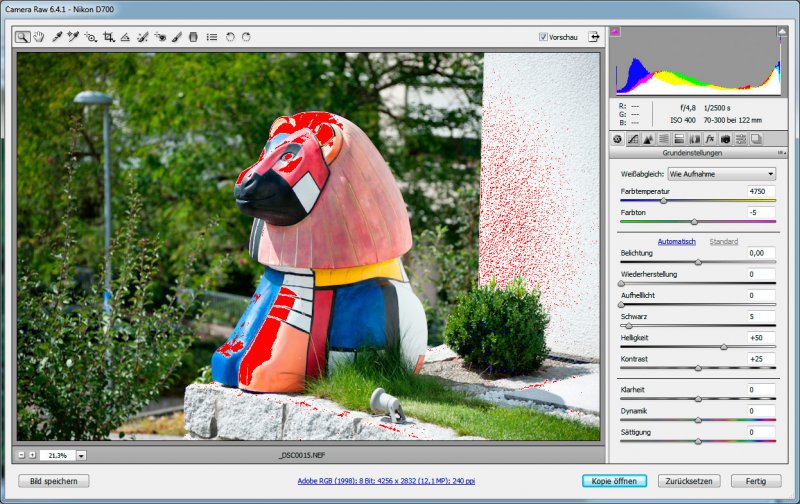Open Grundeinstellungen panel flyout menu
This screenshot has width=800, height=504.
pyautogui.click(x=780, y=153)
